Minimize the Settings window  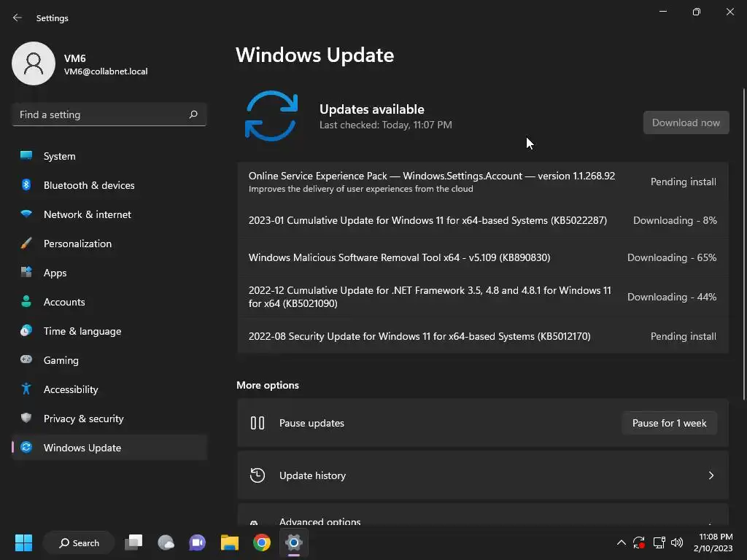[662, 12]
